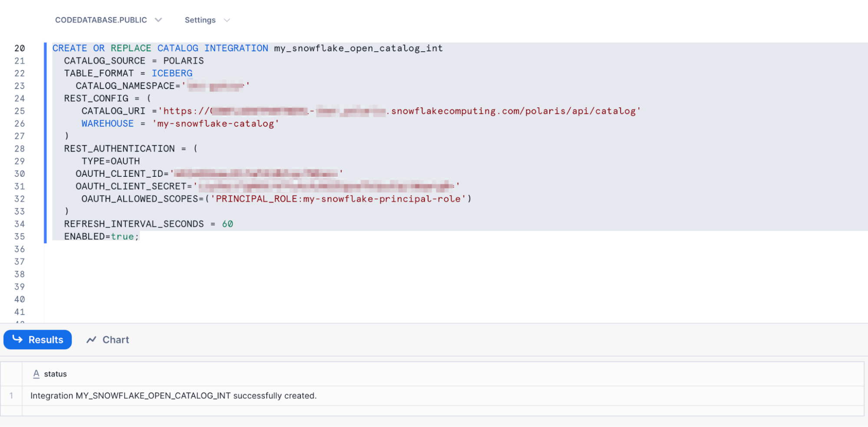The image size is (868, 427).
Task: Click the PRINCIPAL_ROLE scope string
Action: click(x=338, y=199)
